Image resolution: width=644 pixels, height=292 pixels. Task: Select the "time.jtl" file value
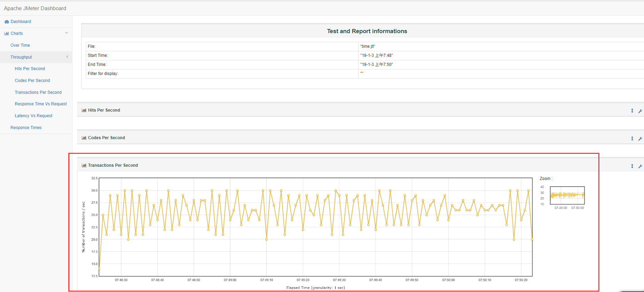pos(368,46)
